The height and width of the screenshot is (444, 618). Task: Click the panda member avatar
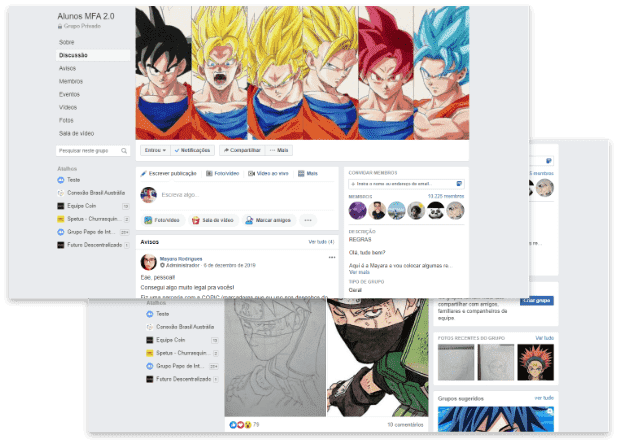(x=436, y=210)
